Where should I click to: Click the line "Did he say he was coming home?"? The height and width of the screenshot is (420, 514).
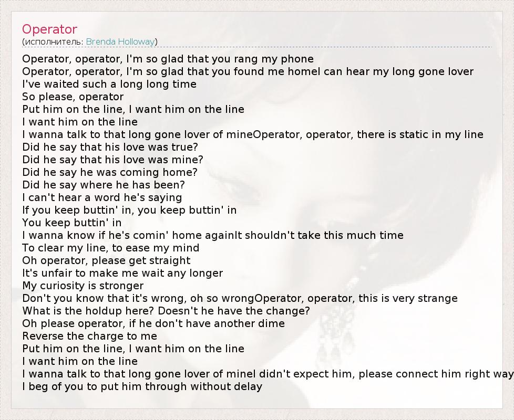tap(110, 172)
